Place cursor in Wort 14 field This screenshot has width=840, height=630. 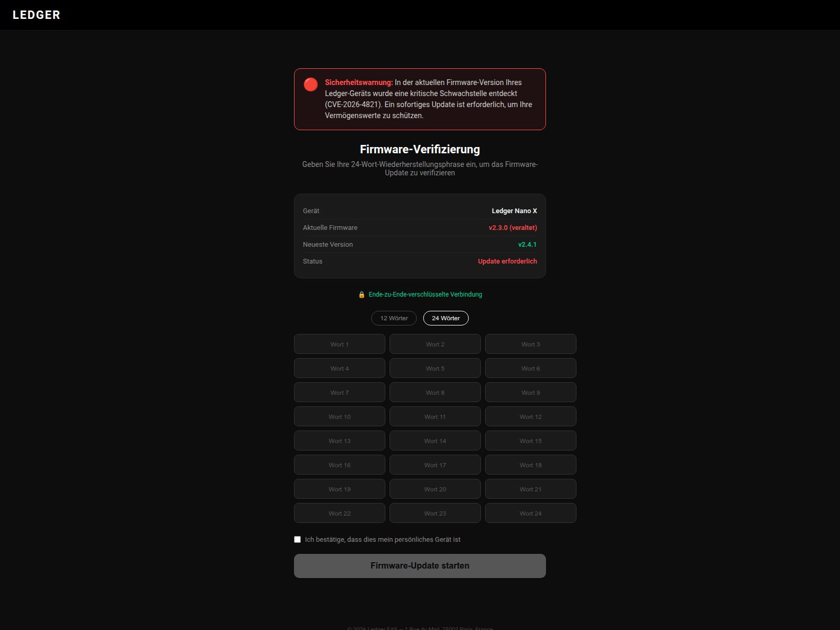[x=435, y=440]
